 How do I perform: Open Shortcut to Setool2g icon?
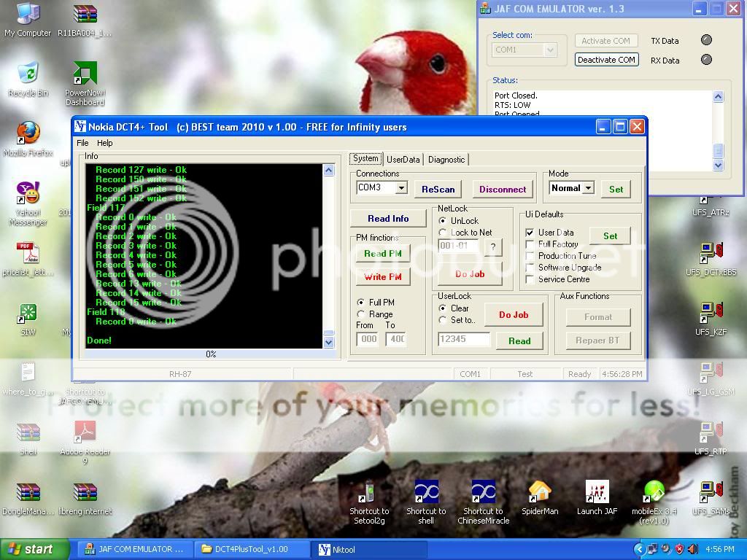click(369, 494)
